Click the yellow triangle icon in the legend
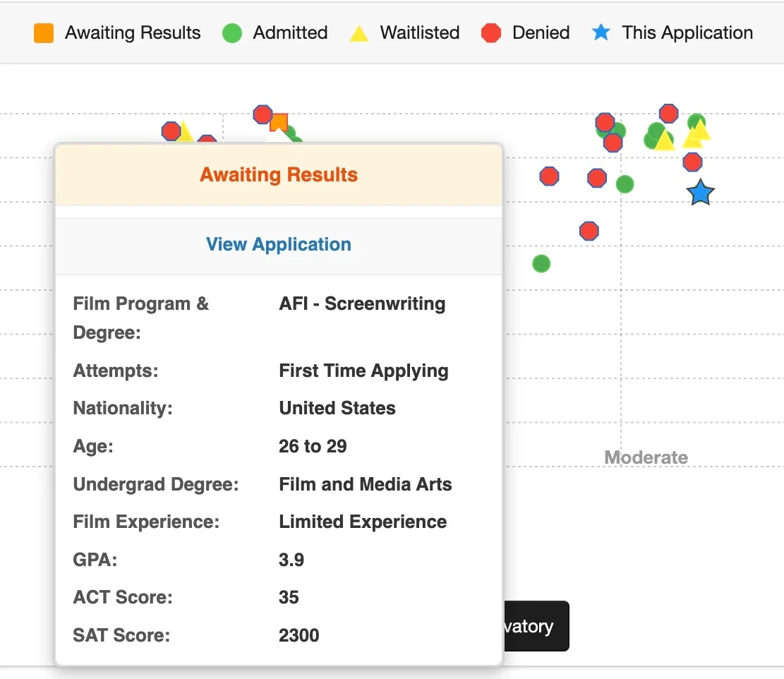 click(x=359, y=32)
